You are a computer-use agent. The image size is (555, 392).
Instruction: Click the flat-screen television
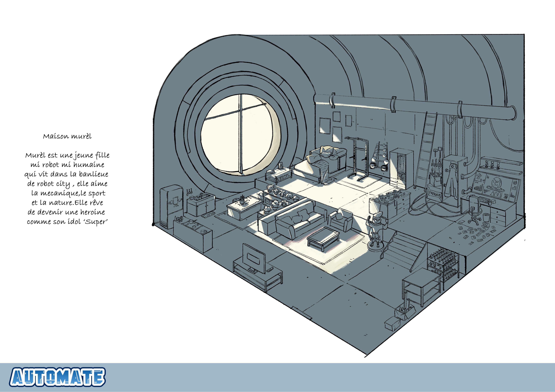click(254, 258)
